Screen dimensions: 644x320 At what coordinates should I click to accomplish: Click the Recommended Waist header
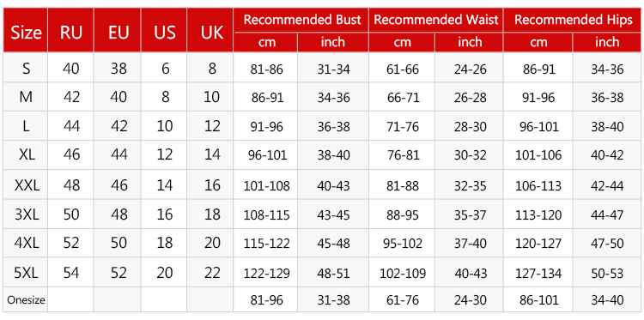pos(436,20)
